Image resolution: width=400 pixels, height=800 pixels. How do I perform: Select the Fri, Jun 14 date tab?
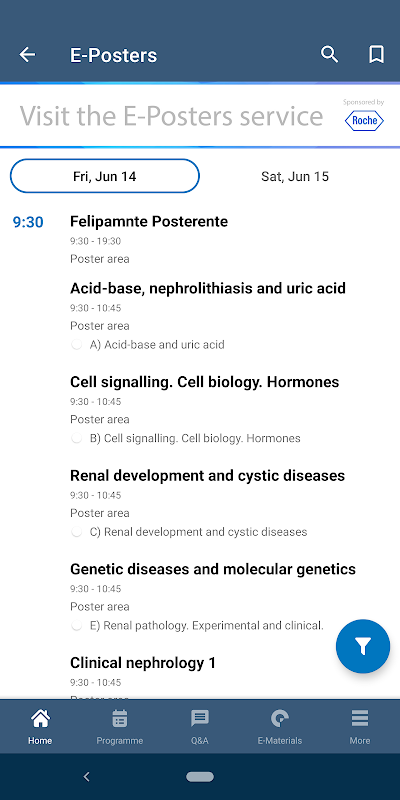pyautogui.click(x=105, y=177)
